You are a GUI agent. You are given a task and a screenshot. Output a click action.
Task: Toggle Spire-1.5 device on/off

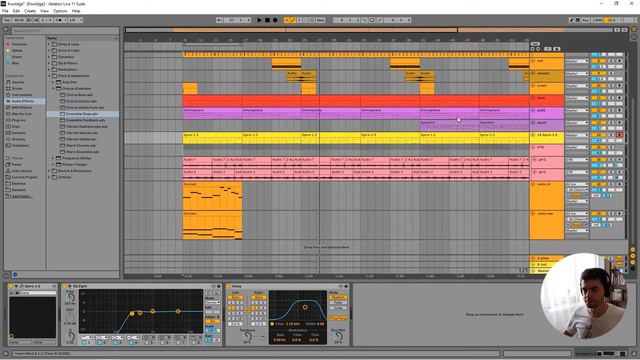coord(11,286)
